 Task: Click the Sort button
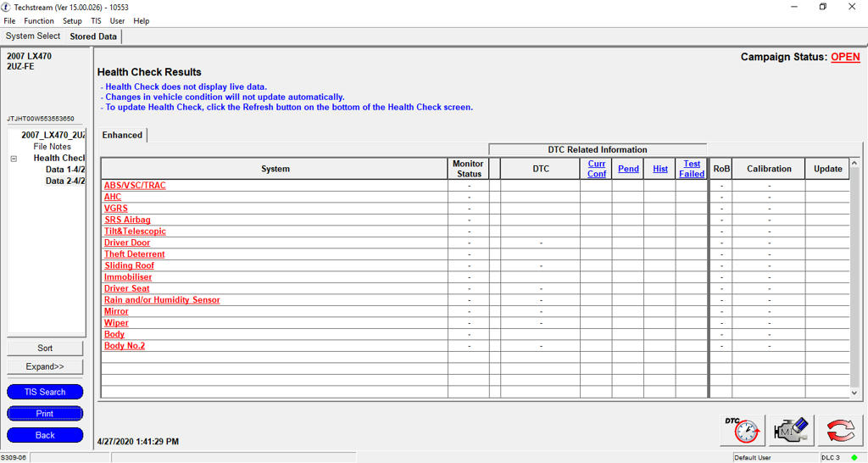[45, 349]
